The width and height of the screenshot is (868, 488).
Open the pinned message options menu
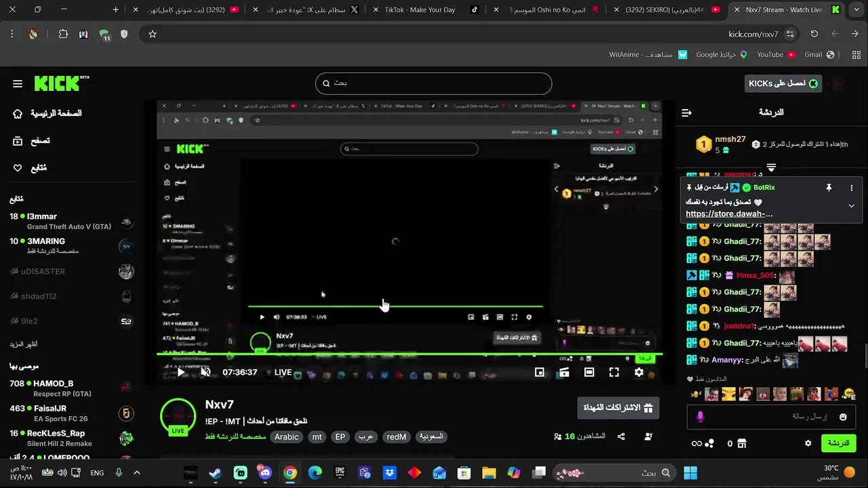pos(852,188)
